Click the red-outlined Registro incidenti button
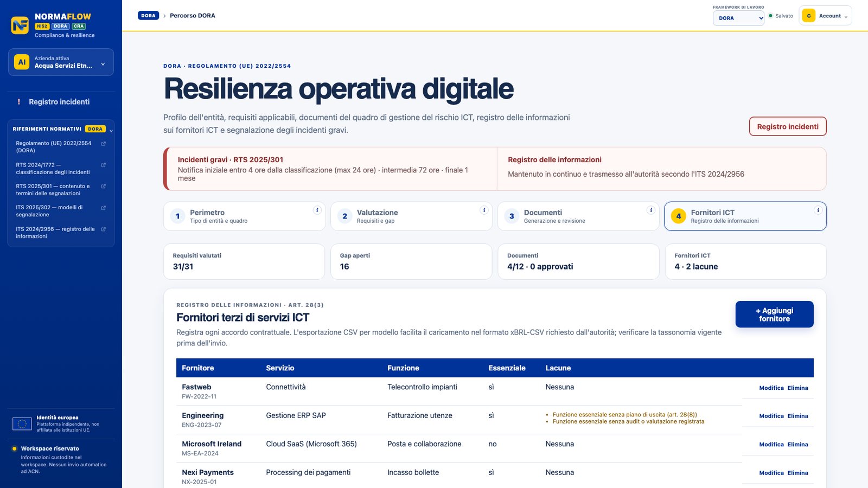Screen dimensions: 868x488 pyautogui.click(x=788, y=126)
